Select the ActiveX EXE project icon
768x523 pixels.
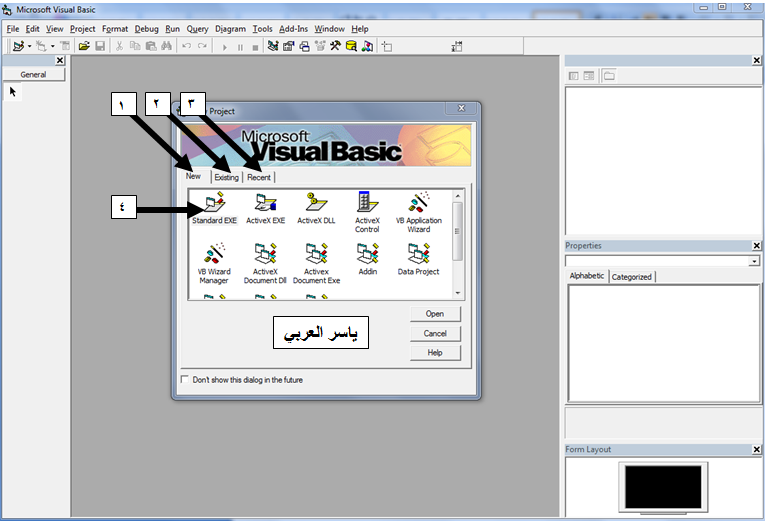pyautogui.click(x=265, y=208)
